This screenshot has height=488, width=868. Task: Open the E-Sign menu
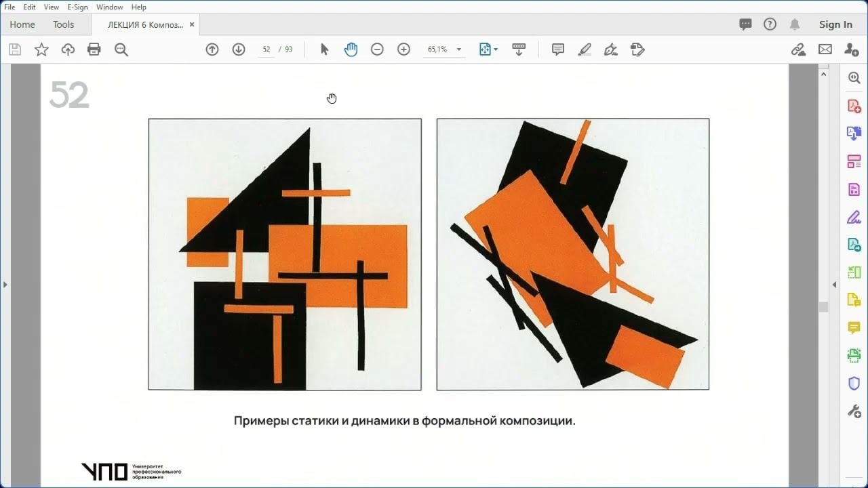tap(77, 7)
